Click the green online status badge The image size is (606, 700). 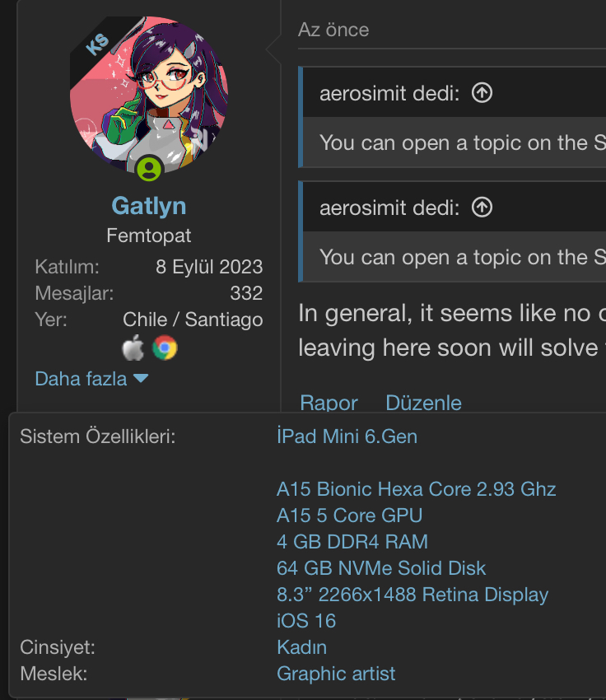[149, 169]
